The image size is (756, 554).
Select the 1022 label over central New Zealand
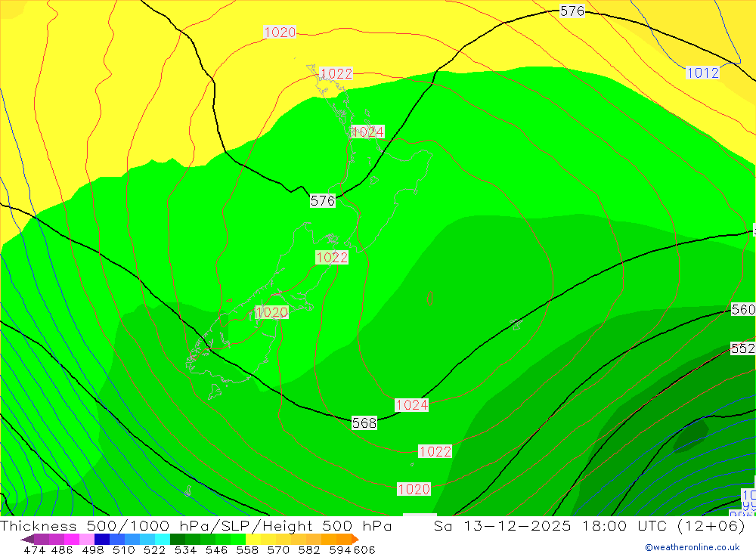pos(332,258)
